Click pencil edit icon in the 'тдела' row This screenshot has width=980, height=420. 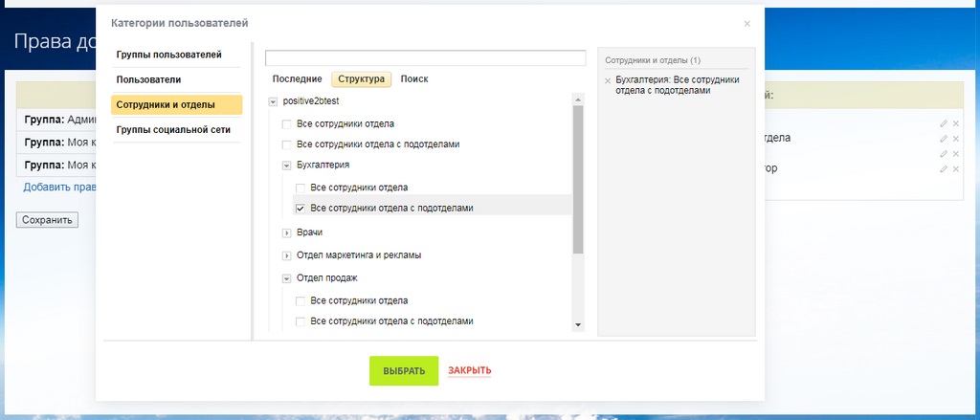pos(944,139)
